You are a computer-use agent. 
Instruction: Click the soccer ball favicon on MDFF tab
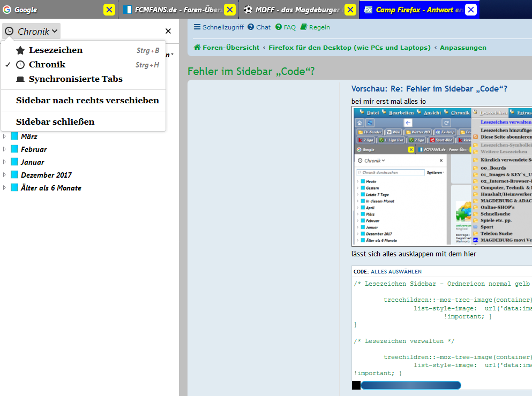click(248, 10)
